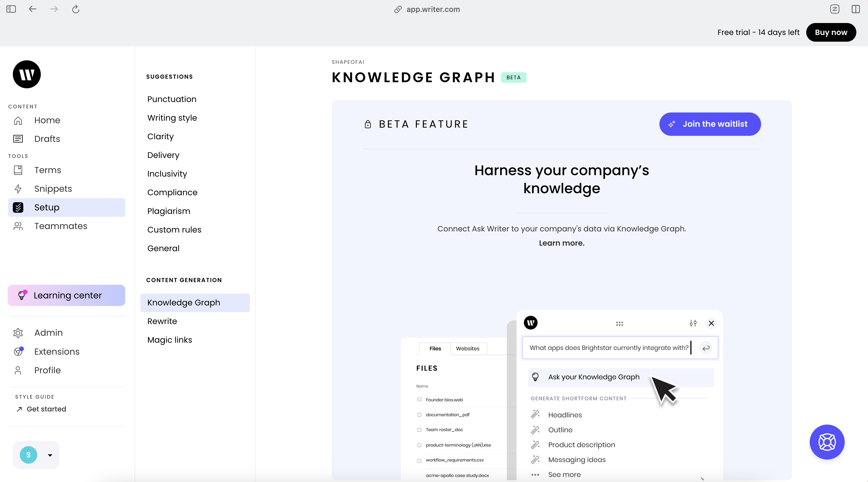The image size is (868, 482).
Task: Click the Writer logo in sidebar
Action: tap(27, 74)
